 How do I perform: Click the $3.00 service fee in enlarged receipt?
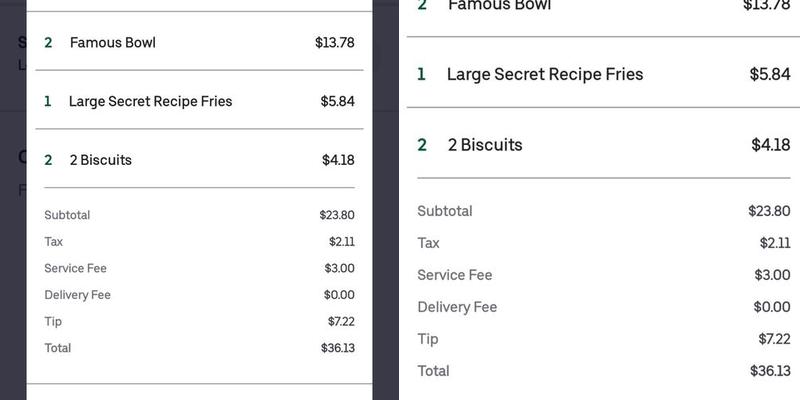[x=772, y=275]
